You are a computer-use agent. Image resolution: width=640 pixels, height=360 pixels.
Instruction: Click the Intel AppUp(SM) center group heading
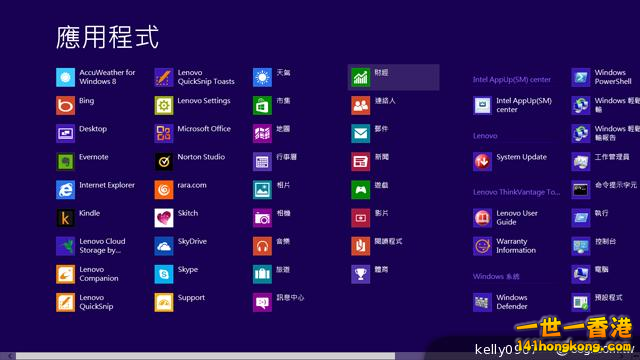pyautogui.click(x=512, y=80)
